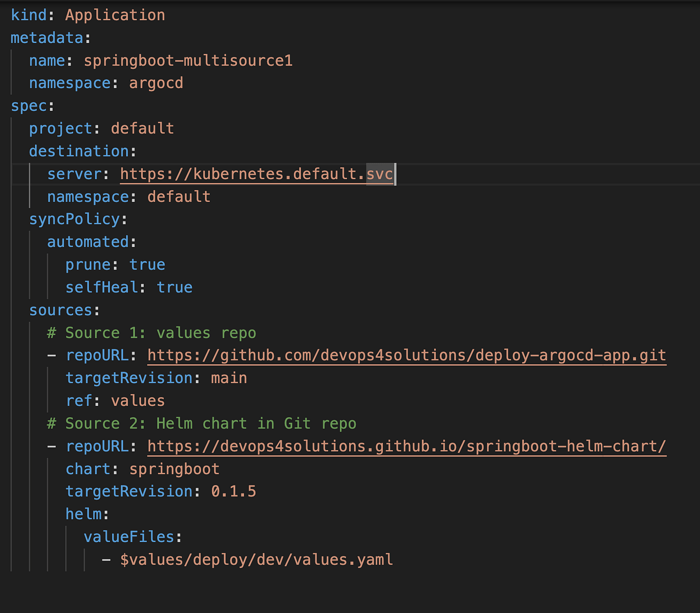Click the 'kind' key on the first line
Image resolution: width=700 pixels, height=613 pixels.
(29, 15)
